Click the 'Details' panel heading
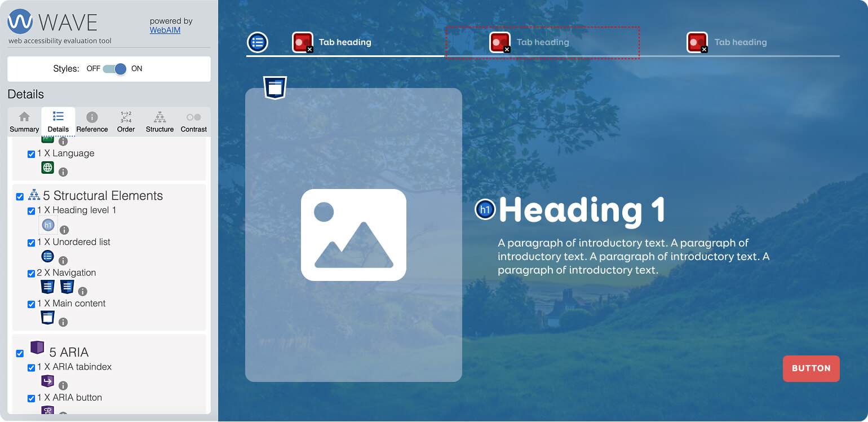 pos(26,94)
